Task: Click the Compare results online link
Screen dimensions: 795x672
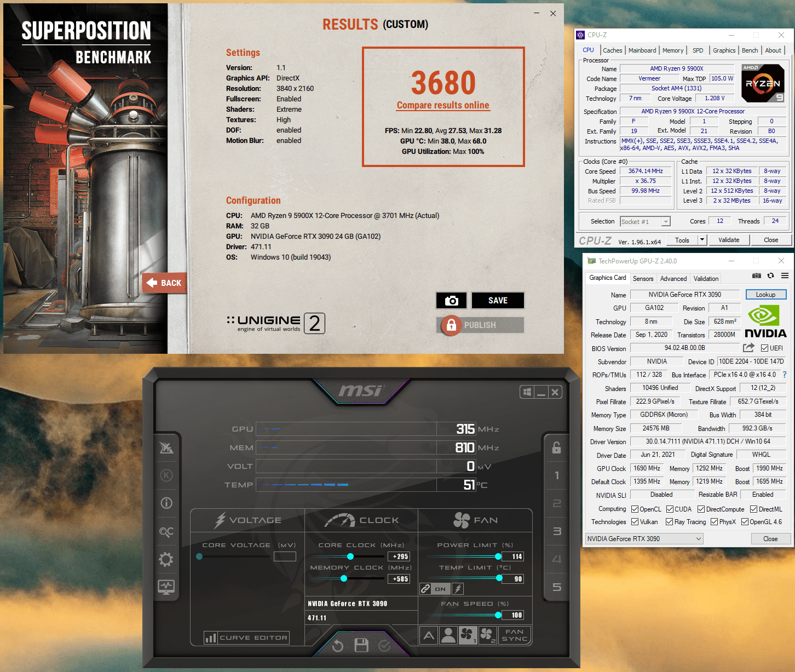Action: pyautogui.click(x=443, y=105)
